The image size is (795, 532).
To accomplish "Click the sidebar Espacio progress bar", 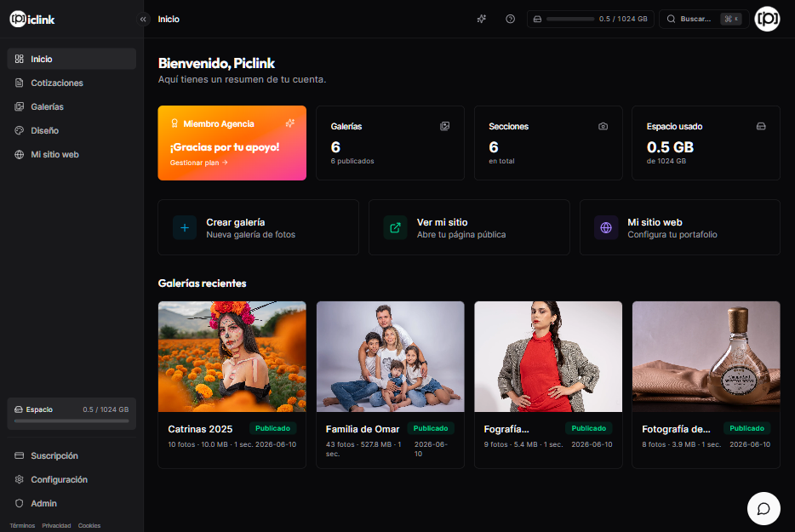I will point(71,421).
